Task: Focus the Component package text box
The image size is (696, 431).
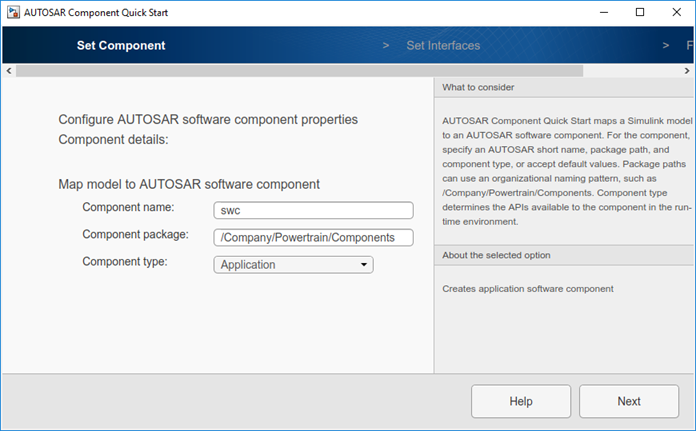Action: pyautogui.click(x=313, y=238)
